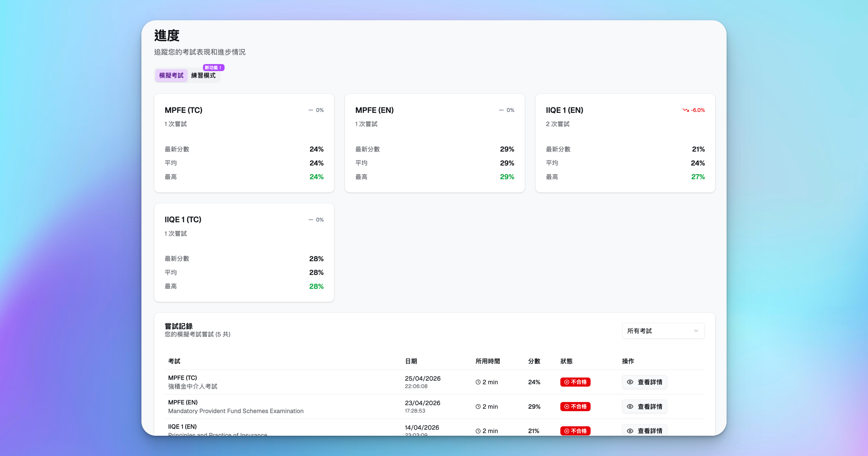Click the clock icon in MPFE (TC) row

coord(478,382)
